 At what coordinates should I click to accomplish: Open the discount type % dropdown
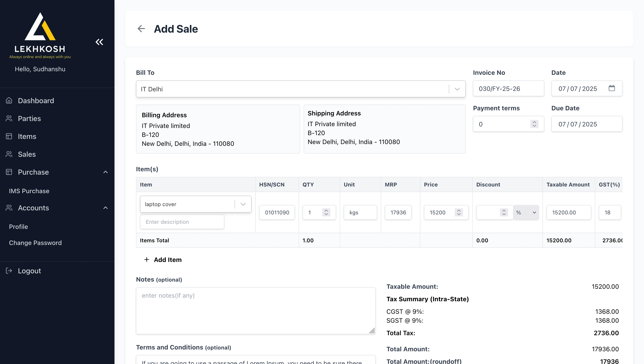click(526, 213)
